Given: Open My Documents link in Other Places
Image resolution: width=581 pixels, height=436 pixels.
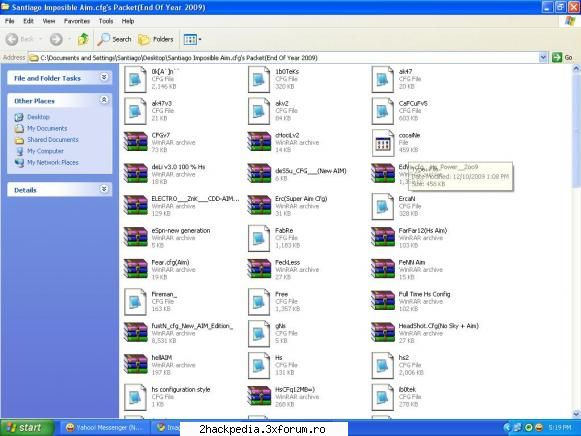Looking at the screenshot, I should 47,129.
